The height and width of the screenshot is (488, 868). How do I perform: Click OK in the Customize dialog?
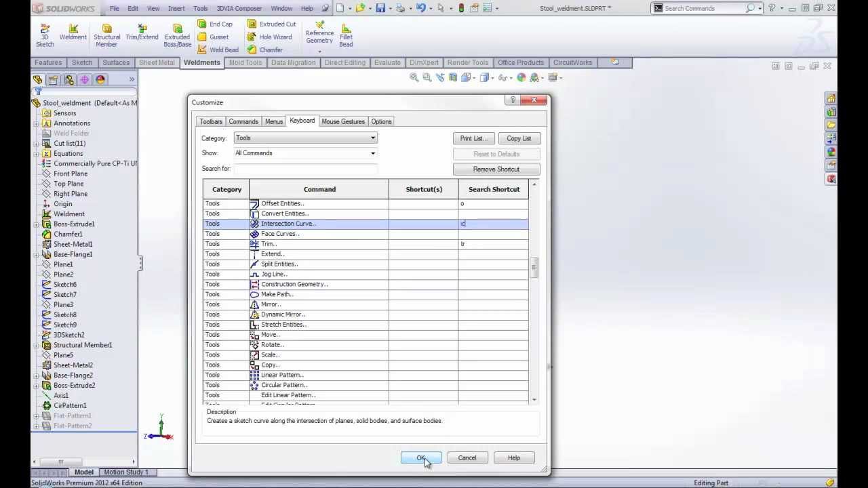pyautogui.click(x=421, y=458)
